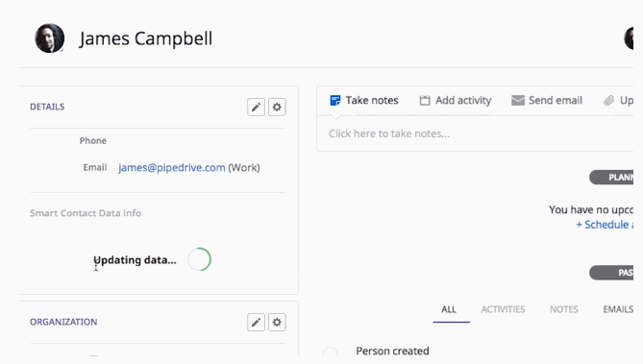Click the Updating data status text
Screen dimensions: 643x364
135,260
